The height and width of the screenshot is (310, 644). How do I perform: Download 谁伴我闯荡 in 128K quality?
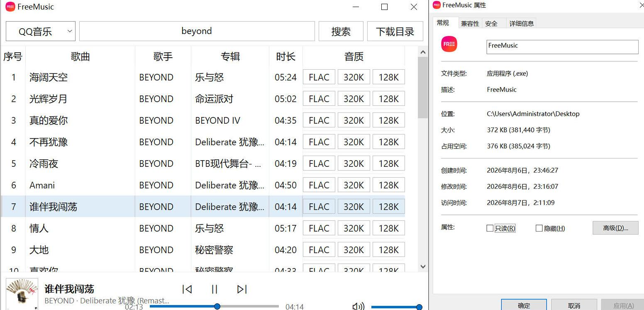coord(389,207)
